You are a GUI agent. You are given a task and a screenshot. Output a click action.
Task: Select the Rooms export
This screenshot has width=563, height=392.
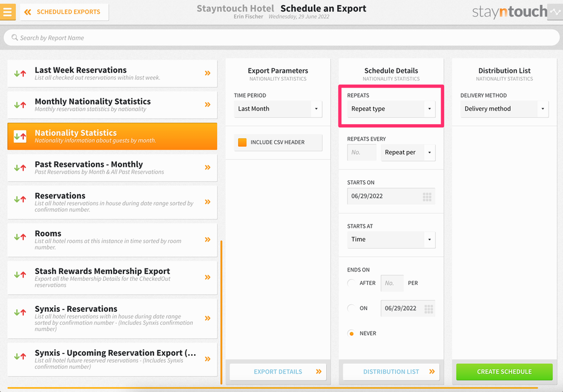(113, 240)
